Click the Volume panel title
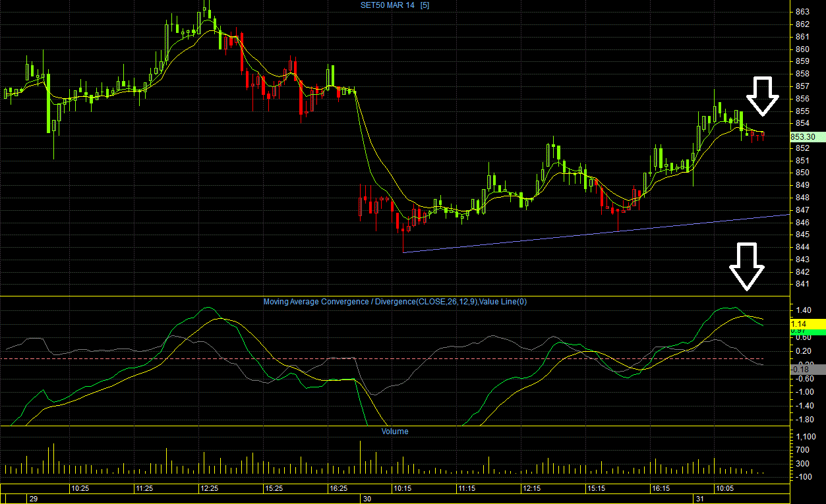 point(395,432)
